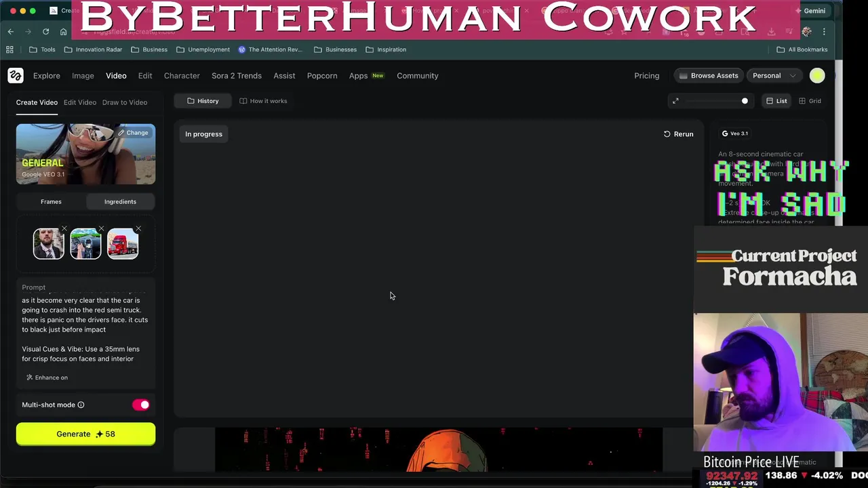868x488 pixels.
Task: Select the History tab
Action: (203, 101)
